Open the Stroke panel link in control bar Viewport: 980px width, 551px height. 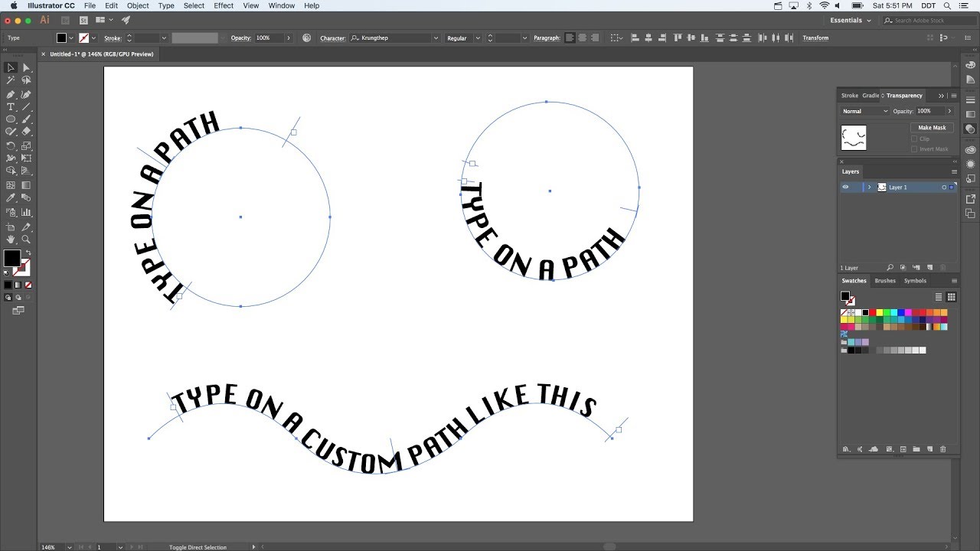click(x=113, y=37)
